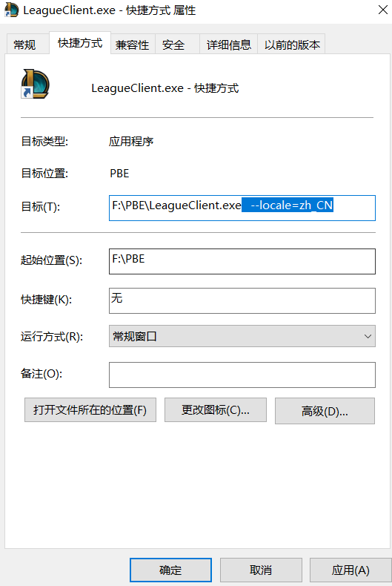Switch to the 常规 tab
This screenshot has height=586, width=392.
[x=25, y=45]
